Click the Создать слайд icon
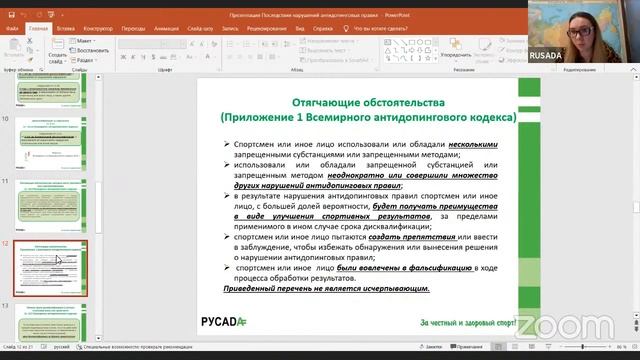Viewport: 640px width, 360px height. click(58, 44)
